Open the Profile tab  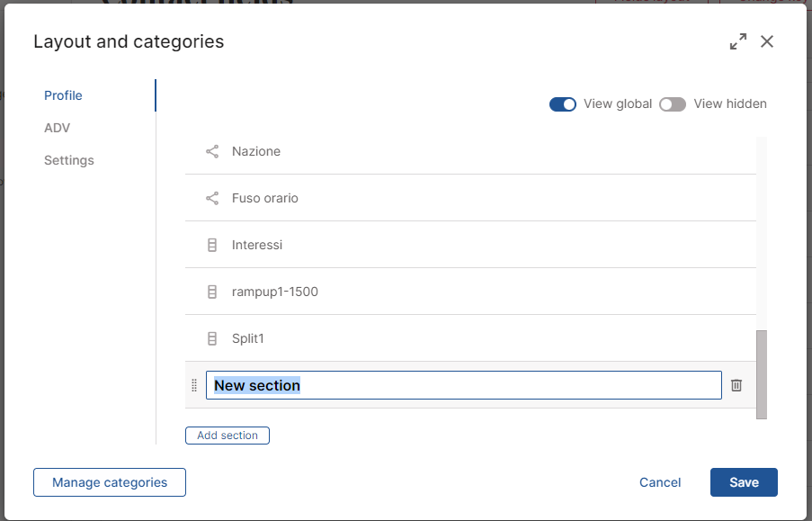[63, 95]
